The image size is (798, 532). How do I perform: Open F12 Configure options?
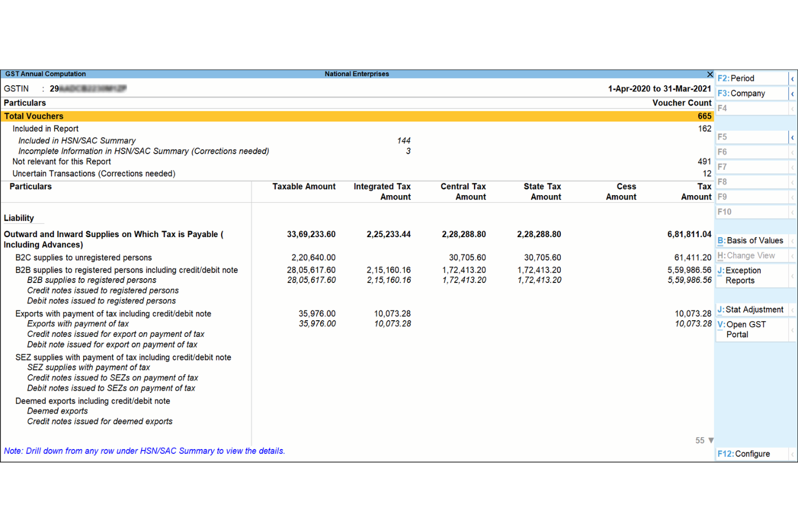pos(747,453)
